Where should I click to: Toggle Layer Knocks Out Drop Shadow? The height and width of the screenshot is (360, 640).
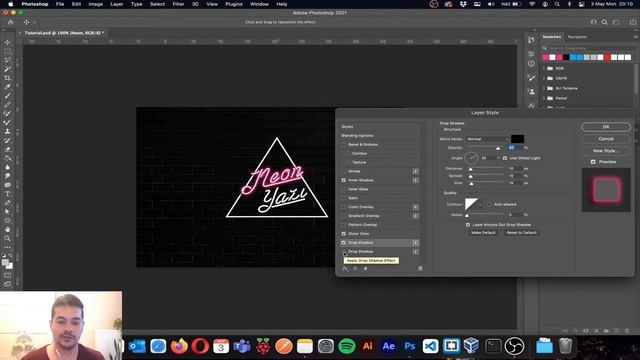click(468, 225)
